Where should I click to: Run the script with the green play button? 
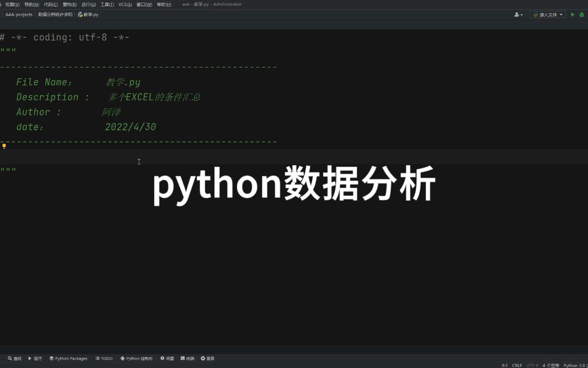572,14
